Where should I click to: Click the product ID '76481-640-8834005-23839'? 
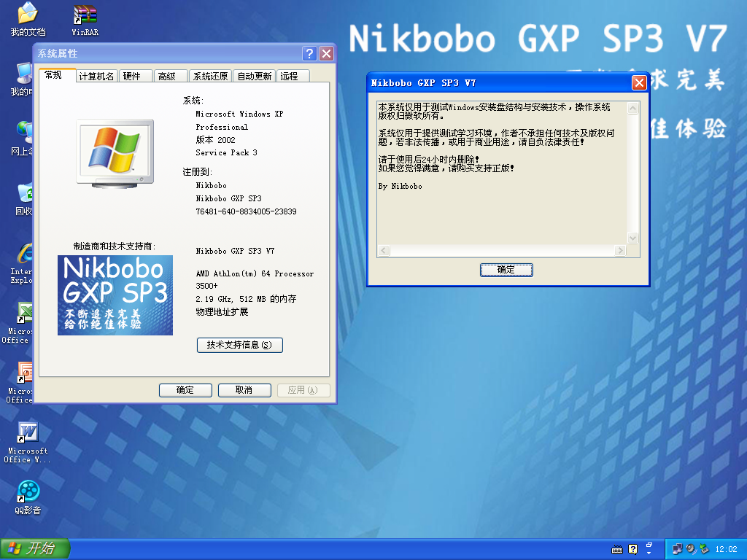(246, 211)
